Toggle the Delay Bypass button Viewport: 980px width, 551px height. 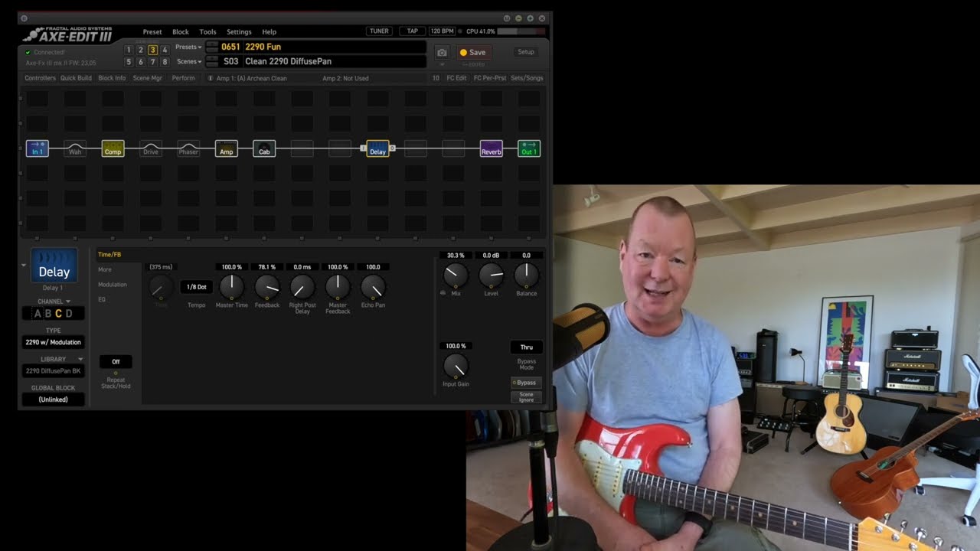tap(526, 382)
